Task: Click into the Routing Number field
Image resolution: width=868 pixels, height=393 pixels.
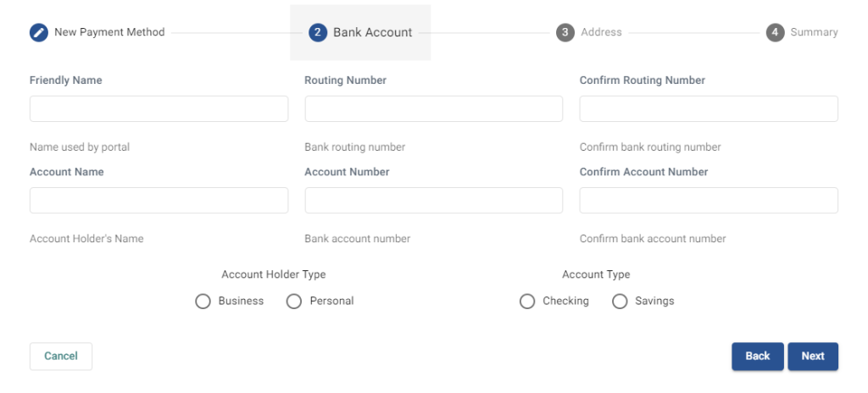Action: [x=433, y=108]
